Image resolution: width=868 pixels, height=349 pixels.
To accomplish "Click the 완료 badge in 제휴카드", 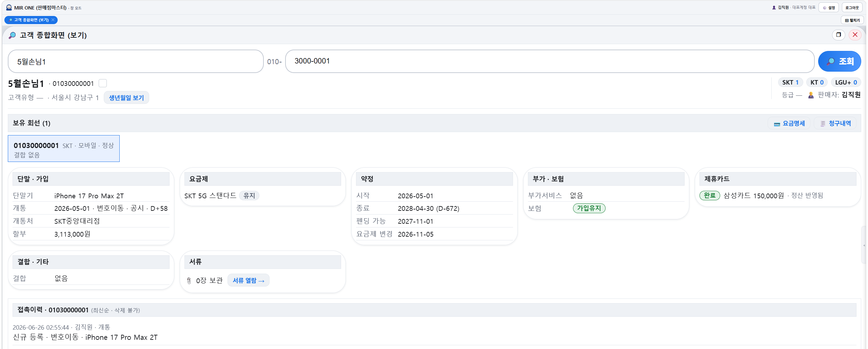I will (710, 196).
